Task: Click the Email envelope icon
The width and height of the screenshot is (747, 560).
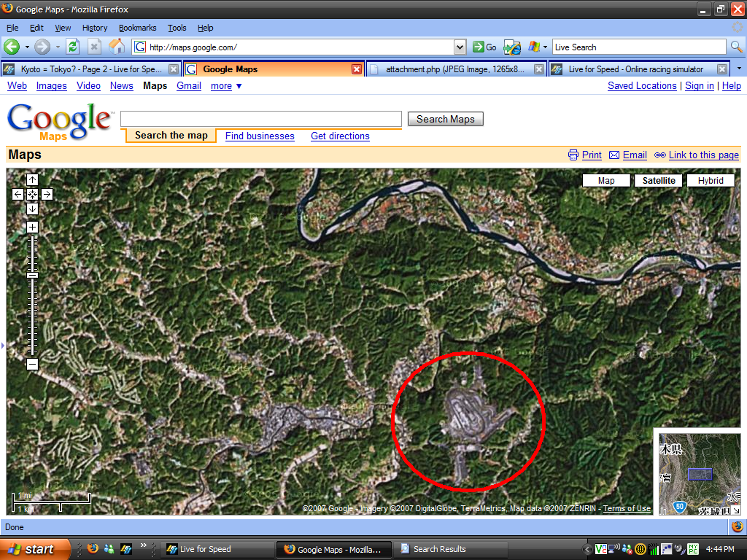Action: (614, 155)
